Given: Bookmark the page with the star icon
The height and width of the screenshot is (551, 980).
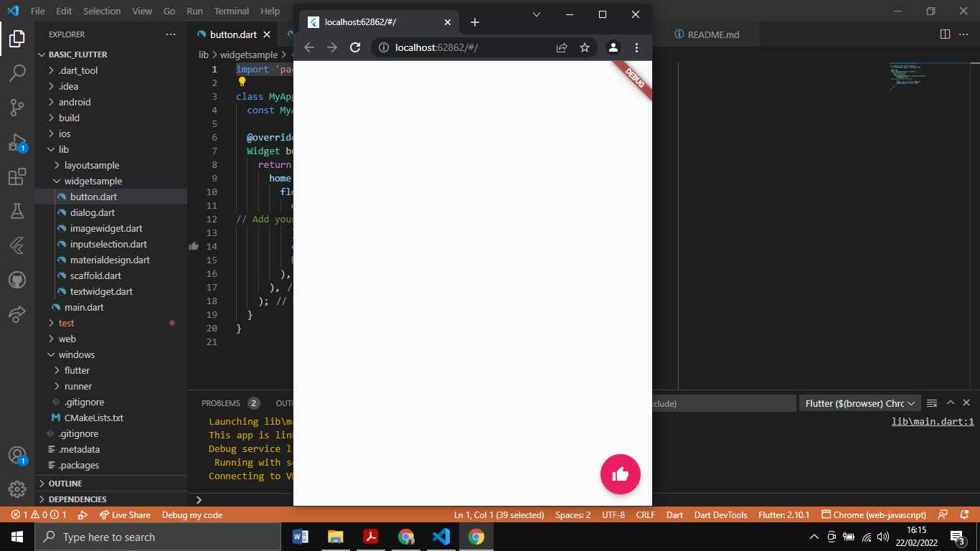Looking at the screenshot, I should (x=585, y=47).
